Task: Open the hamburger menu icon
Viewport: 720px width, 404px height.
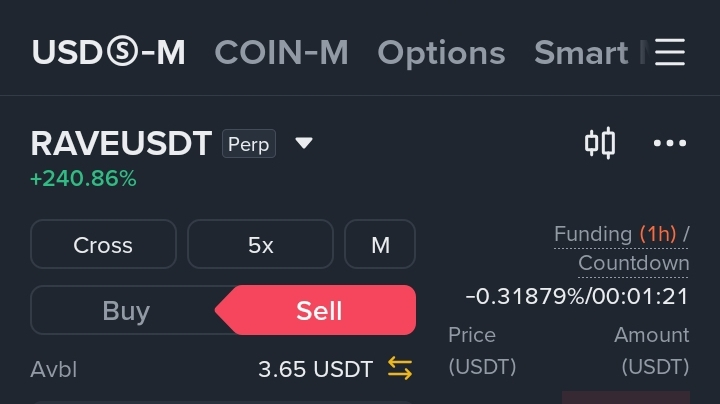Action: pyautogui.click(x=670, y=52)
